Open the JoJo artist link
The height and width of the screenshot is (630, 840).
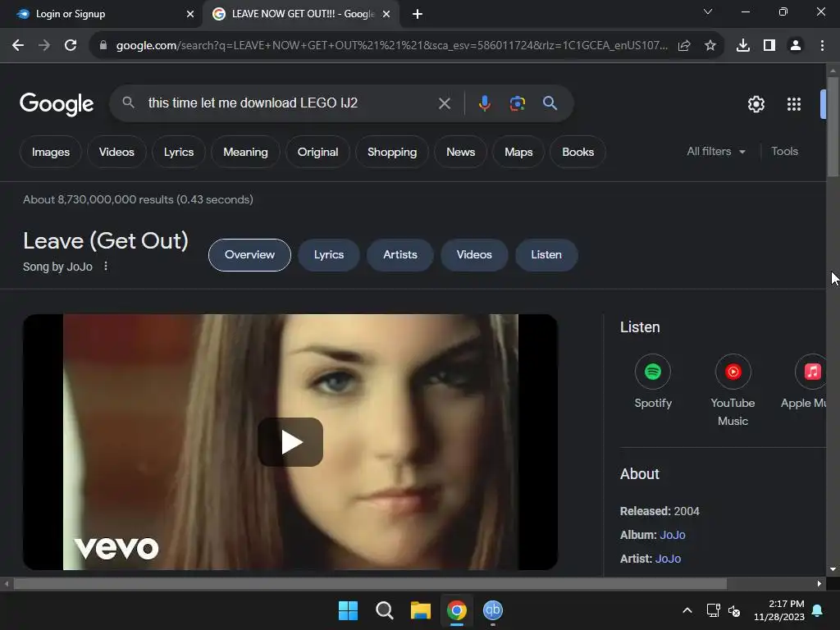[668, 558]
